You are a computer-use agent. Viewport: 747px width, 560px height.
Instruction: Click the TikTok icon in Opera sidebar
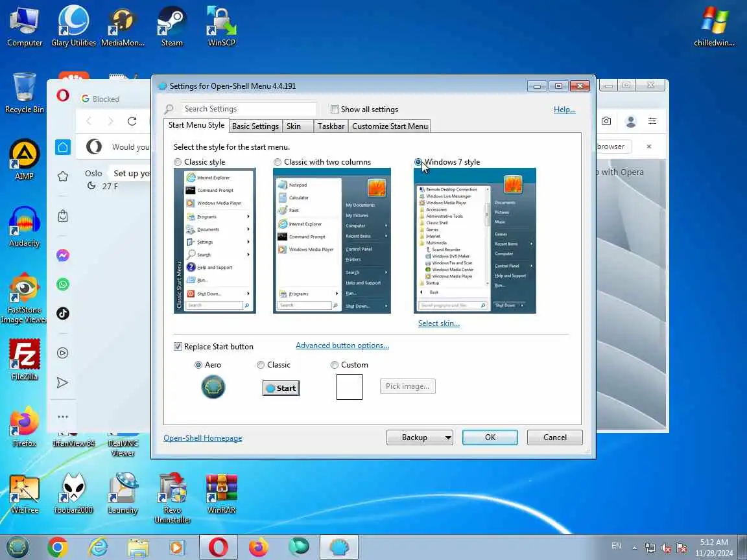(63, 313)
